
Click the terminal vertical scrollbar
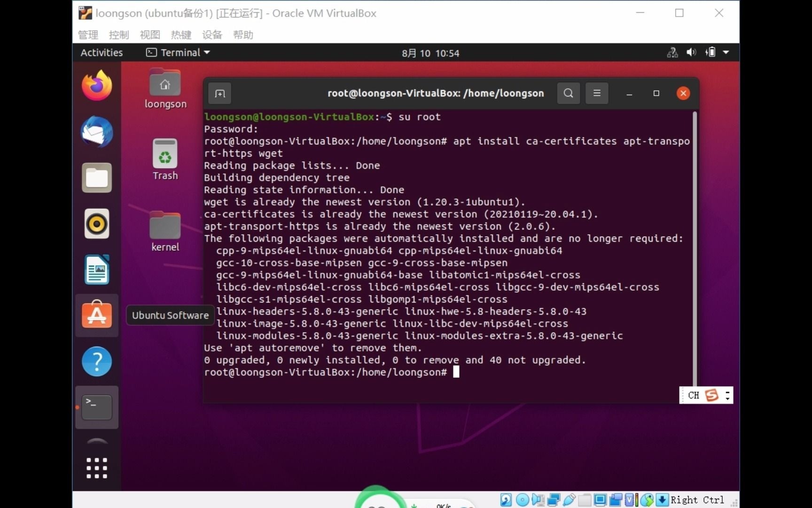[x=695, y=248]
